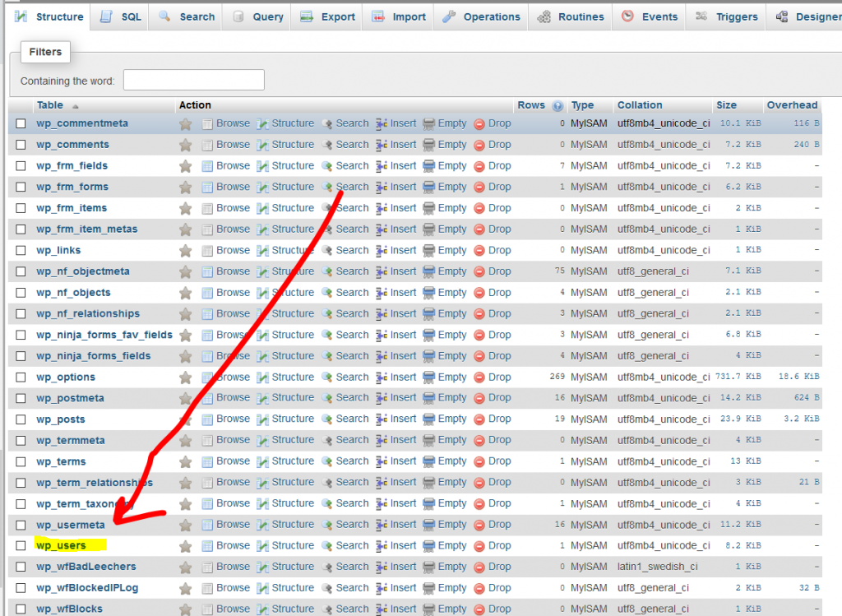Sort by the Type column header
Viewport: 842px width, 616px height.
click(x=583, y=105)
